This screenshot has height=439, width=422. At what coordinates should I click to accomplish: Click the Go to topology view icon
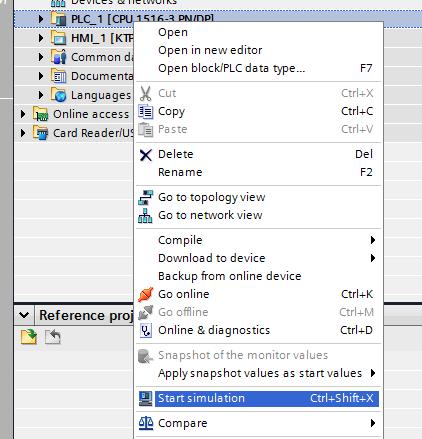pyautogui.click(x=146, y=197)
